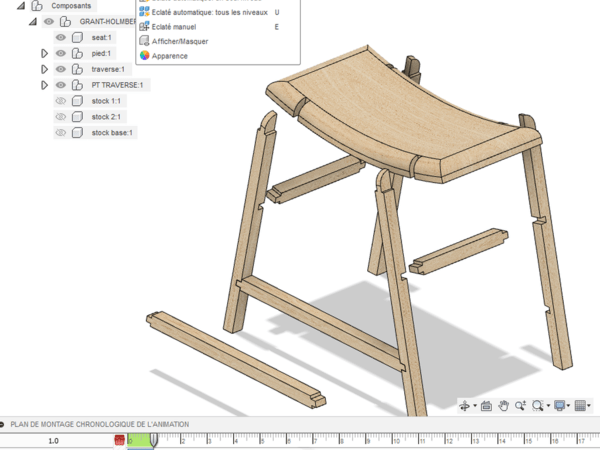Show the stock base:1 component
The height and width of the screenshot is (450, 600).
point(61,133)
